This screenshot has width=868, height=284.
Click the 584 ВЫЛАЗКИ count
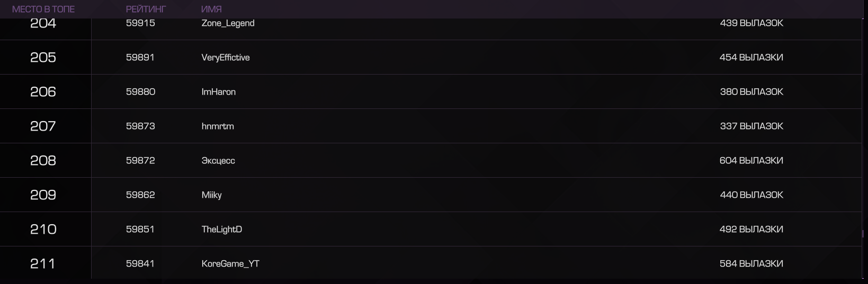pos(751,264)
